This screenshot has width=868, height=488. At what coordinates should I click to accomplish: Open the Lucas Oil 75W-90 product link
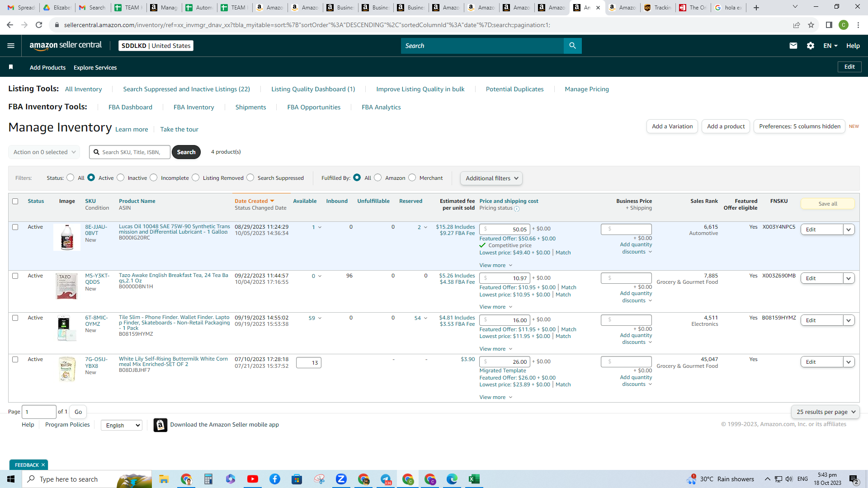pyautogui.click(x=174, y=229)
